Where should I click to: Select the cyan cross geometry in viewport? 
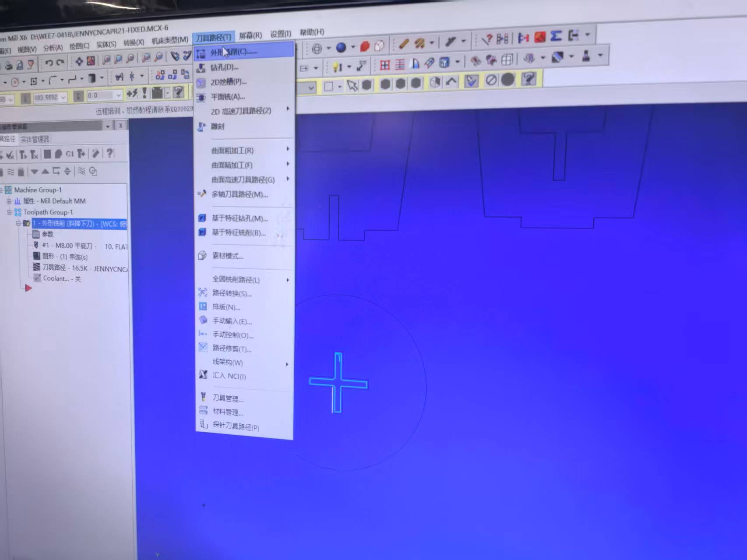pos(338,383)
